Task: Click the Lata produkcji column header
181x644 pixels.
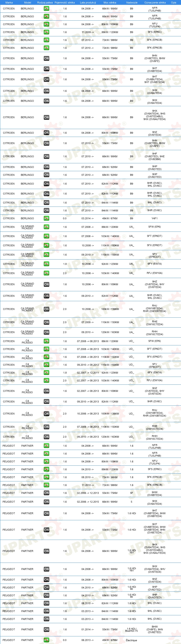Action: click(x=88, y=3)
